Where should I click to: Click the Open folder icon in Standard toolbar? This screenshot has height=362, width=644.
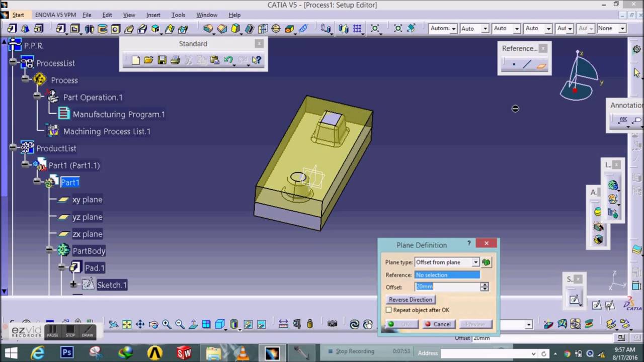click(148, 60)
